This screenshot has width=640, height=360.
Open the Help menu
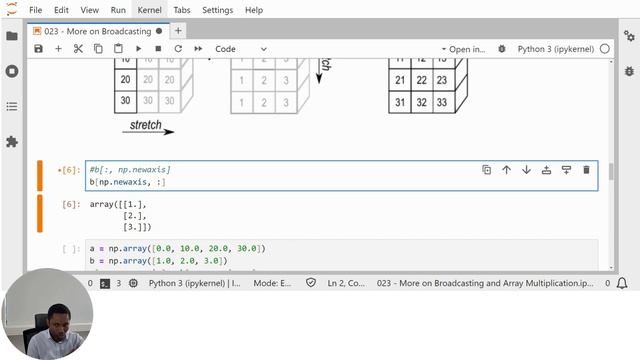[253, 10]
